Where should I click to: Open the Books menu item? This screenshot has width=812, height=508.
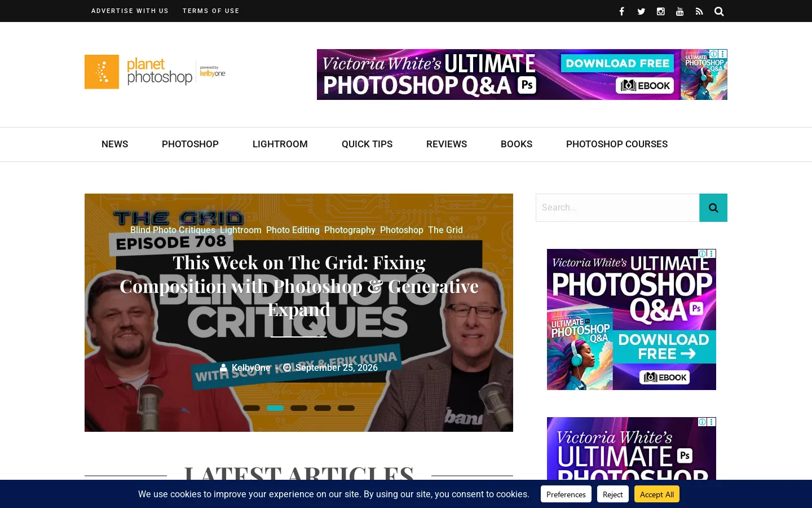tap(517, 144)
